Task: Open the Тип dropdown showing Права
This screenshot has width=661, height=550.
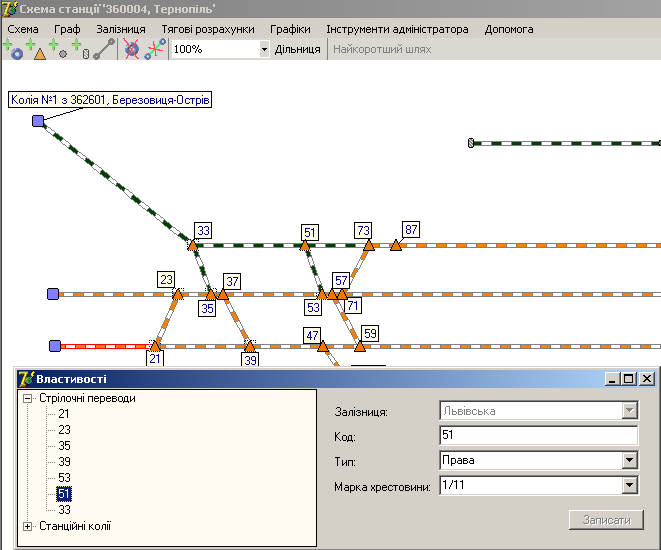Action: tap(629, 461)
